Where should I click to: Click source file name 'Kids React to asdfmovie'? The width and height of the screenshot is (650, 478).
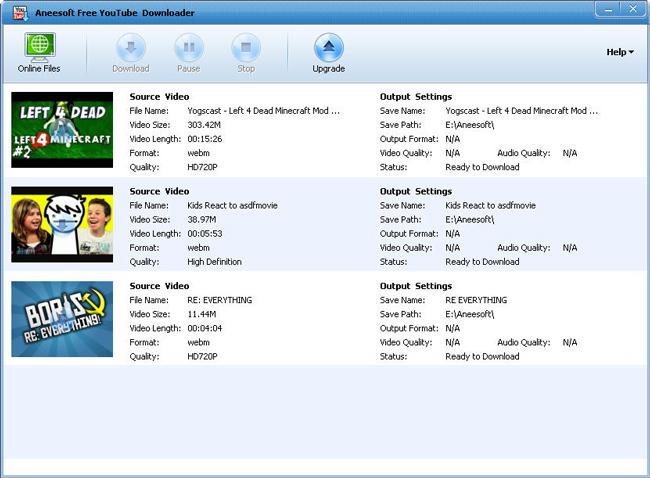[233, 205]
